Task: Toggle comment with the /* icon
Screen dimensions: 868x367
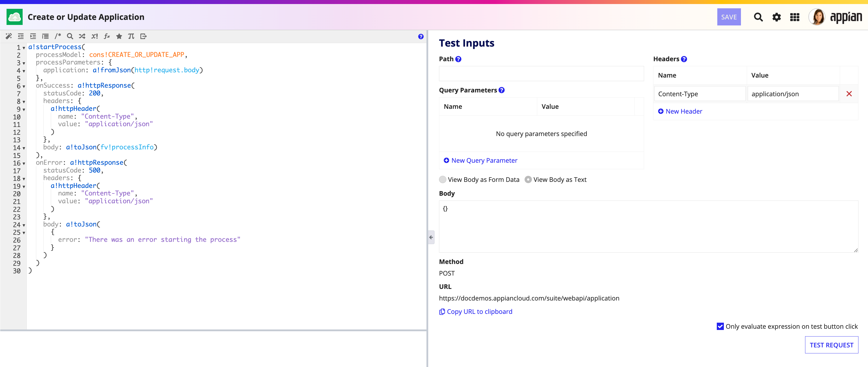Action: pos(58,36)
